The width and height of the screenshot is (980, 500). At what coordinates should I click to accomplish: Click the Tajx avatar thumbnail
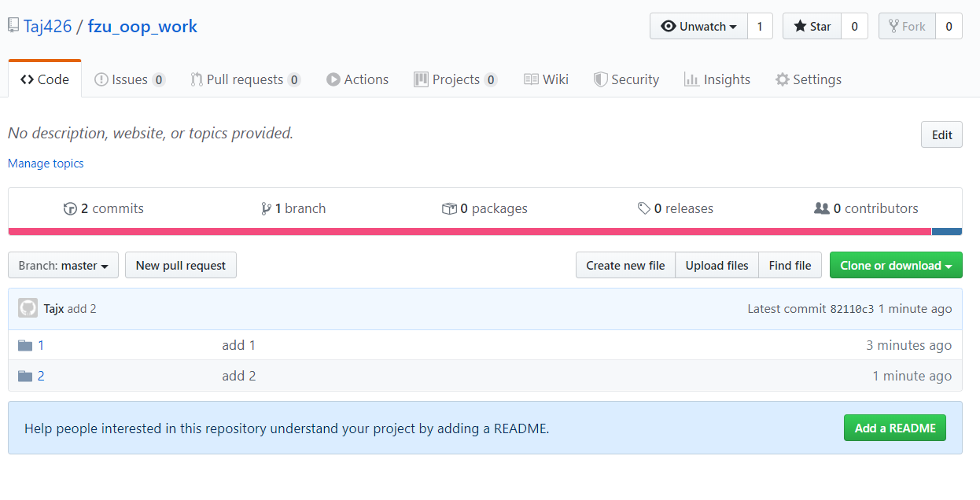(x=28, y=308)
